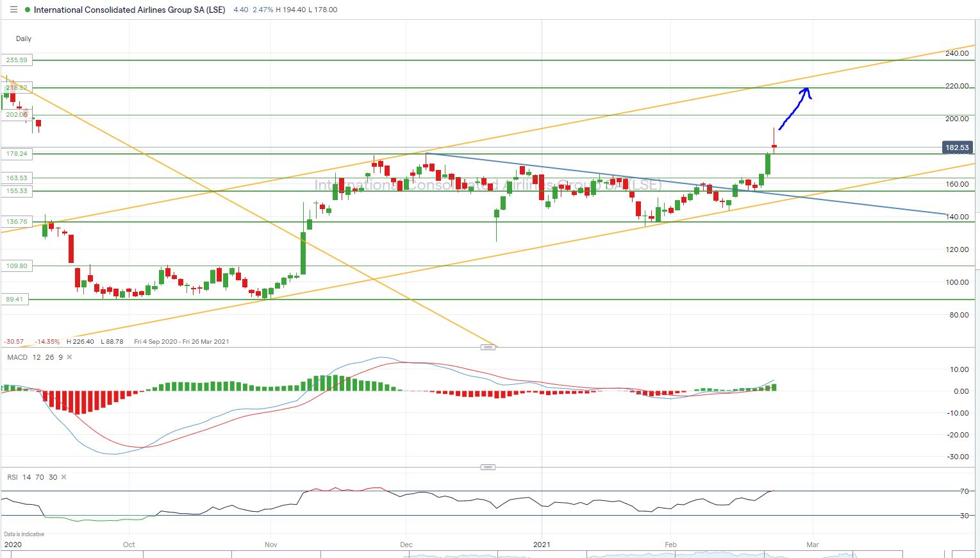Click the H 194.40 high value in header
The width and height of the screenshot is (980, 558).
[x=291, y=10]
